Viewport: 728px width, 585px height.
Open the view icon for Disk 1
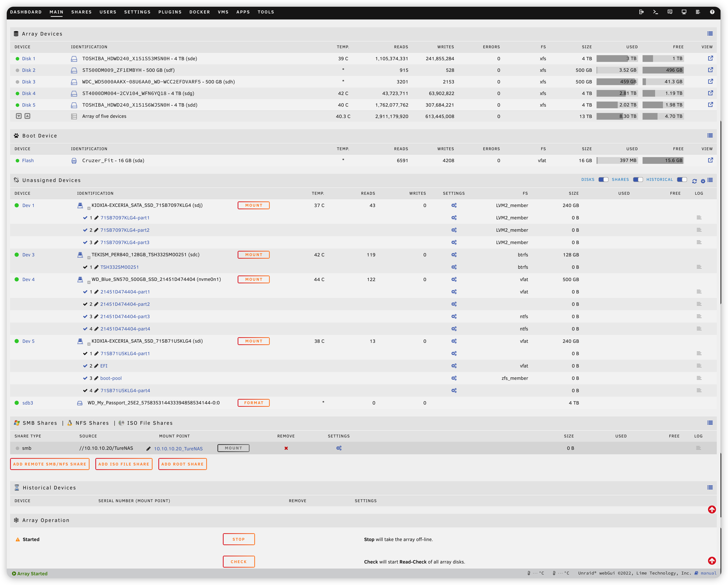click(x=710, y=58)
